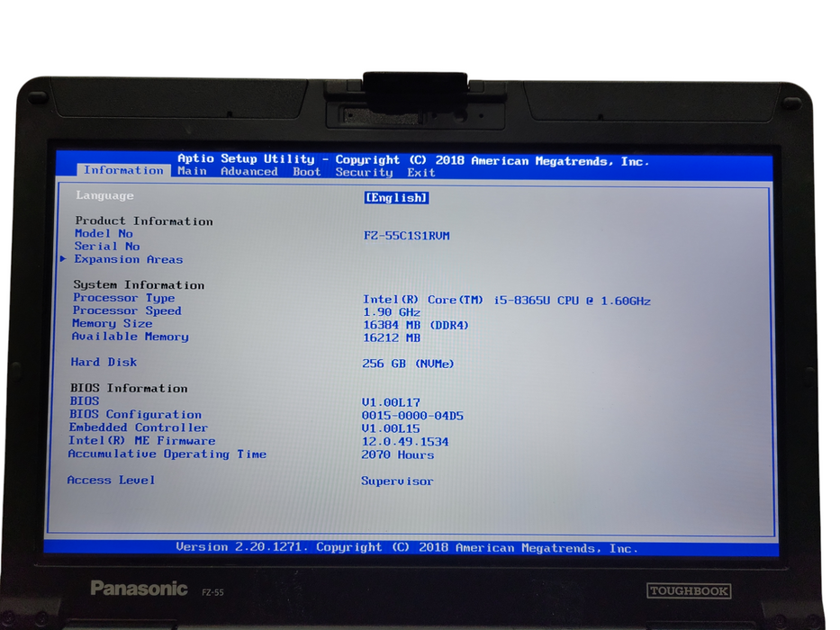This screenshot has width=840, height=630.
Task: Click the BIOS version V1.00L17
Action: [391, 402]
